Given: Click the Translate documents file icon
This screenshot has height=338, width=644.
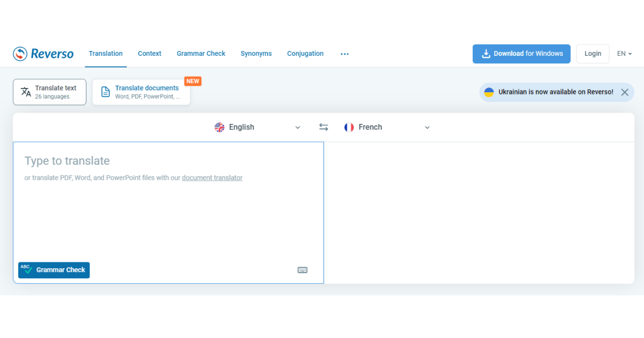Looking at the screenshot, I should 106,92.
